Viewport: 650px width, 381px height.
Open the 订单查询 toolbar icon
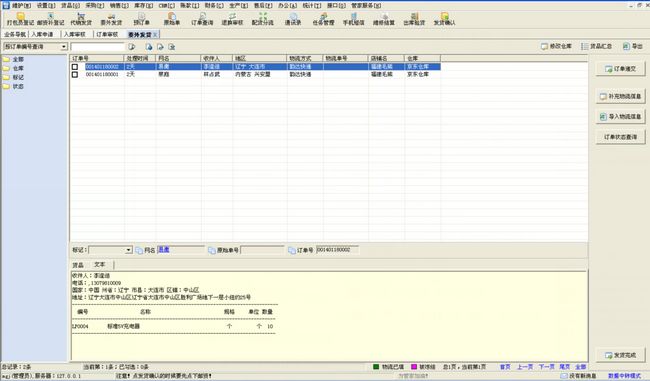202,19
